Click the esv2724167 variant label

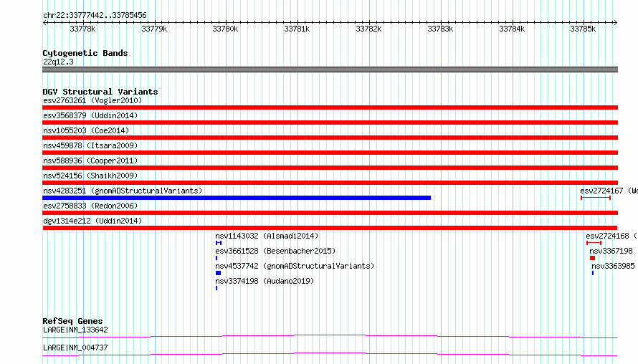609,191
